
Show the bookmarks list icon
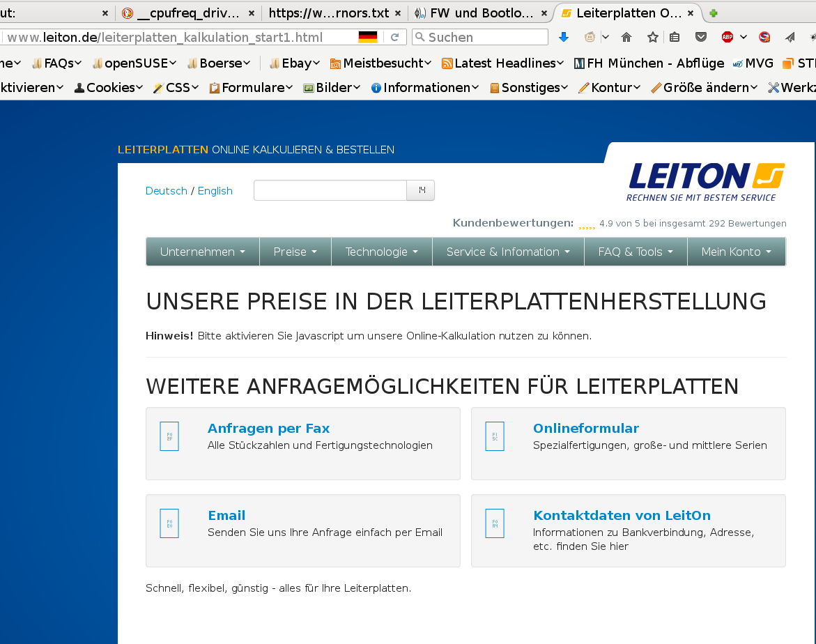[x=675, y=37]
